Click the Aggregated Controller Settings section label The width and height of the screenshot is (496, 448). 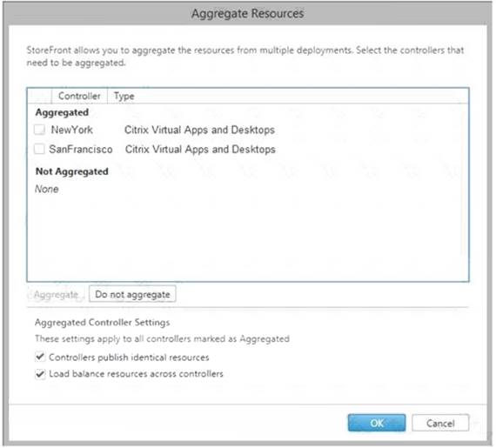(x=102, y=322)
